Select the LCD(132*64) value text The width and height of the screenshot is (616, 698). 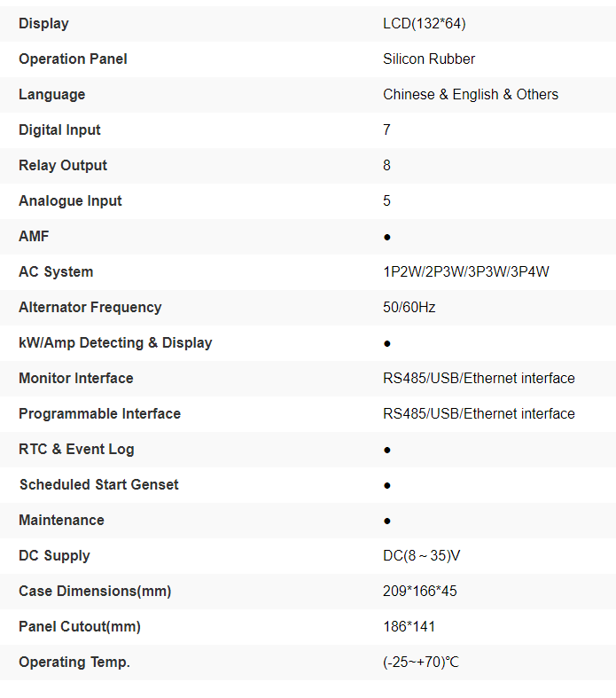click(424, 24)
